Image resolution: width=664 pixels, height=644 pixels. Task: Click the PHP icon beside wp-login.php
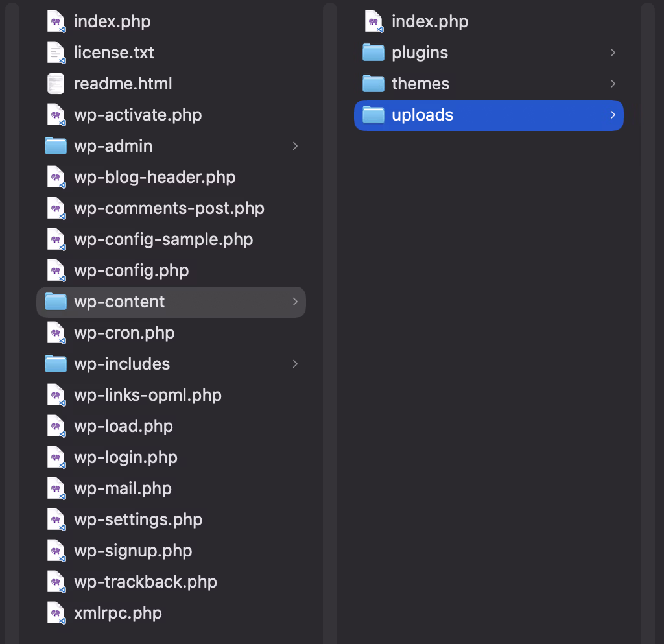[56, 457]
